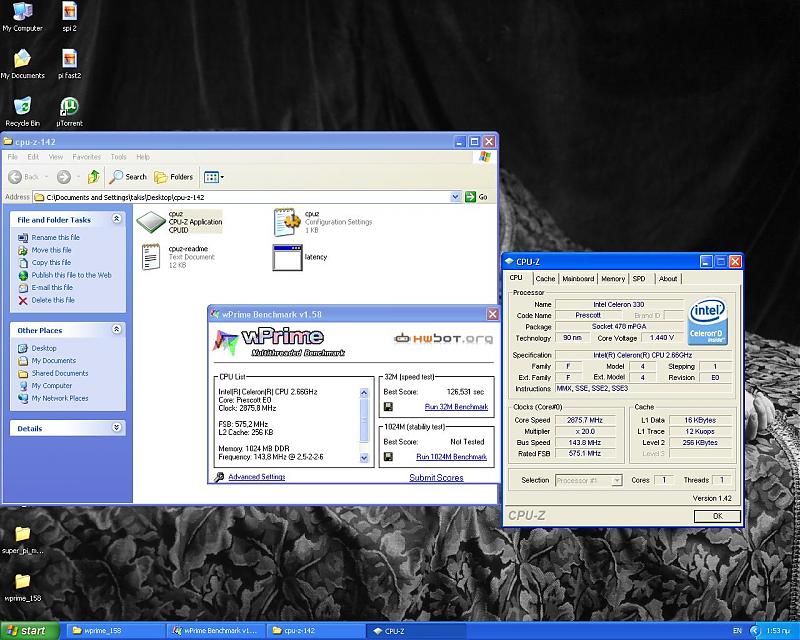
Task: Click the Search toolbar button in Explorer
Action: tap(128, 177)
